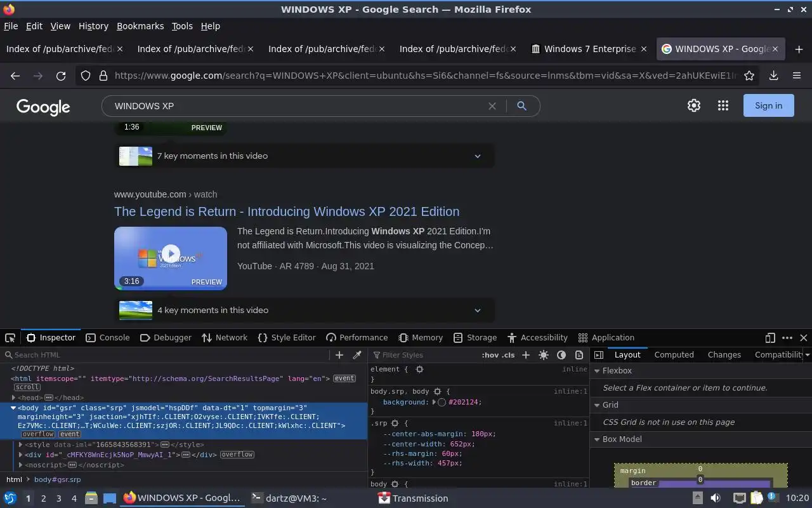Add a new CSS rule
Viewport: 812px width, 508px height.
(x=526, y=355)
